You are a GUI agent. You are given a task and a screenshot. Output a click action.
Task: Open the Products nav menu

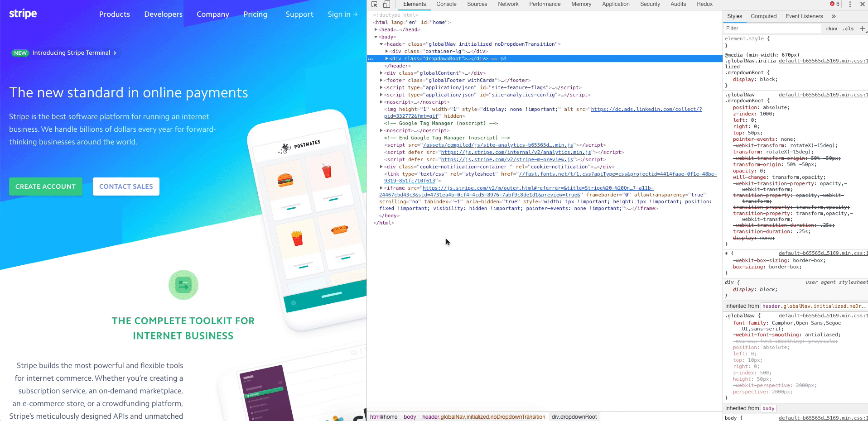pyautogui.click(x=115, y=14)
